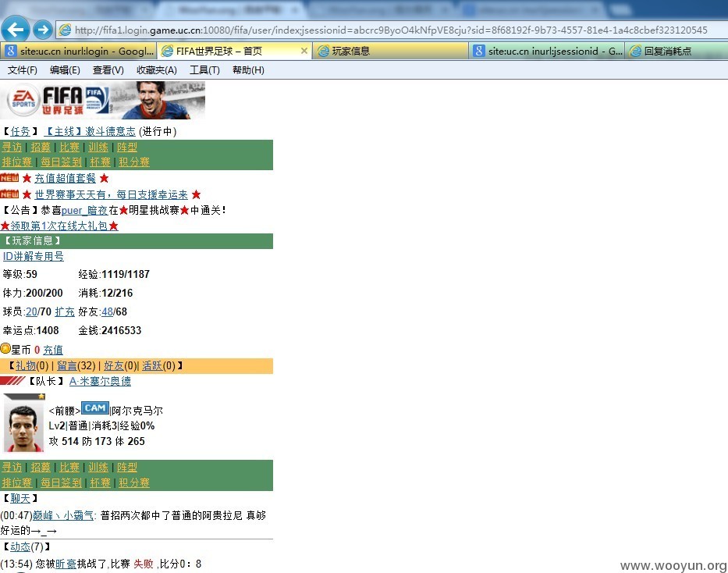Click 训练 in the lower green nav
The height and width of the screenshot is (573, 728).
tap(98, 468)
